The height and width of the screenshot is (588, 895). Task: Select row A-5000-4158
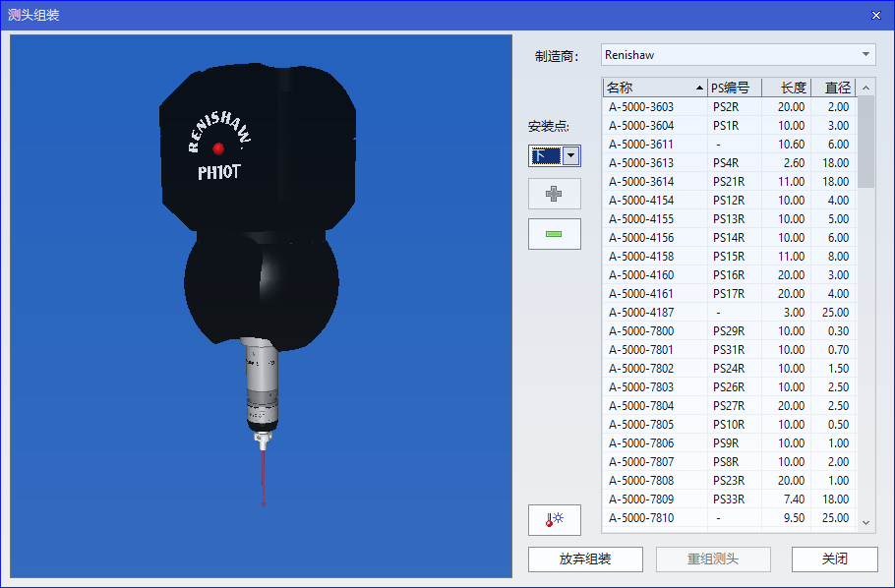coord(730,257)
